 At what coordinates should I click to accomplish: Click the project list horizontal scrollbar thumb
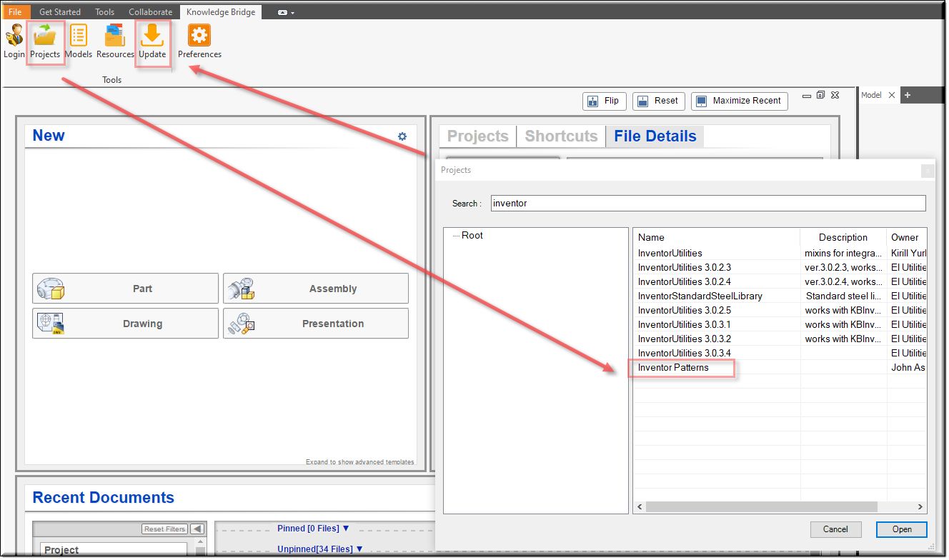762,507
